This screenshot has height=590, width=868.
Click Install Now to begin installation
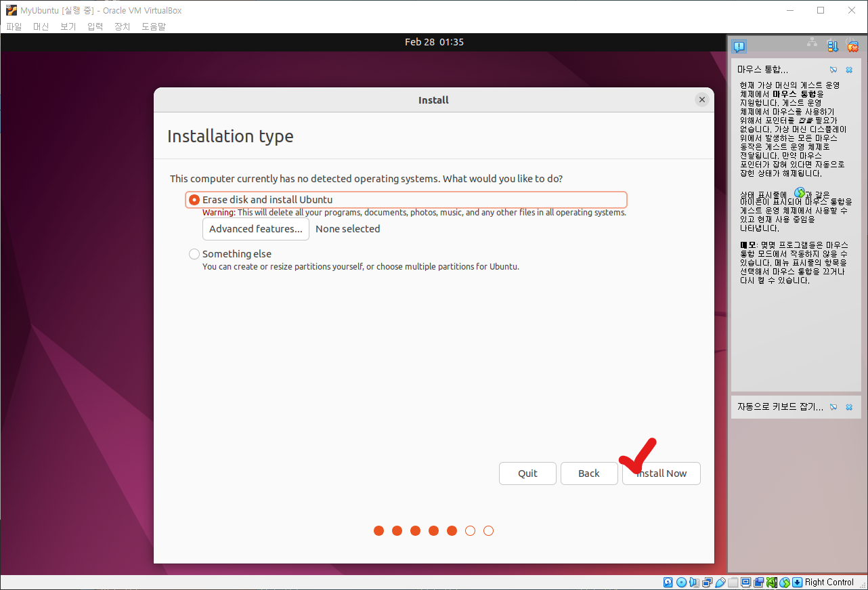click(661, 473)
